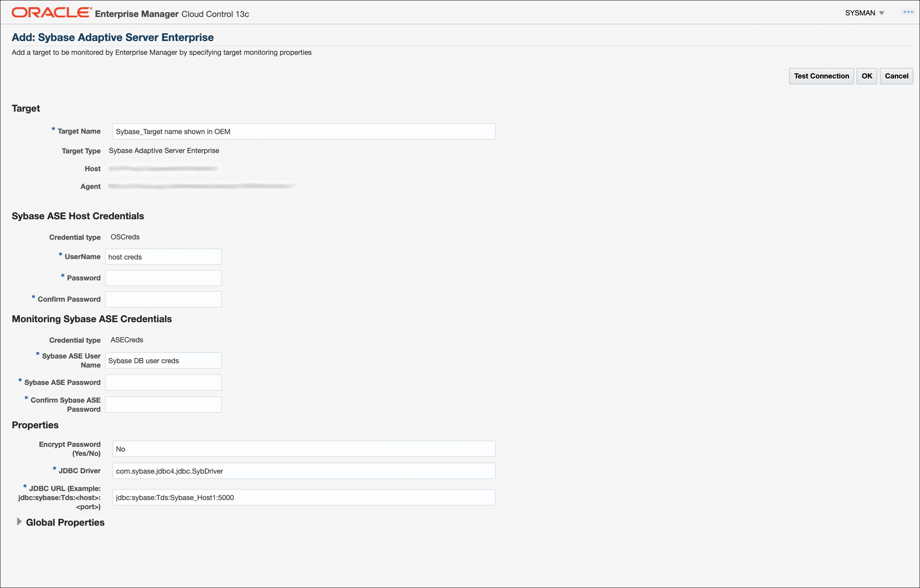Click the 'Target' section heading
This screenshot has width=920, height=588.
click(26, 108)
